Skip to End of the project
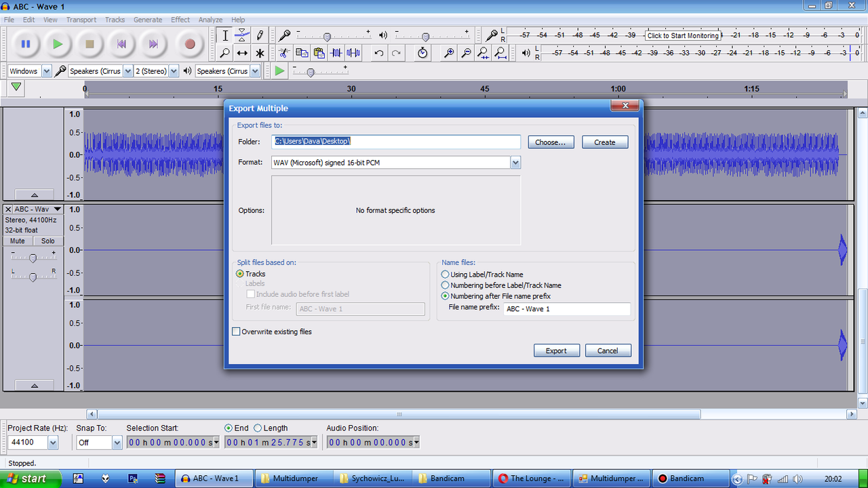The width and height of the screenshot is (868, 488). [x=153, y=44]
